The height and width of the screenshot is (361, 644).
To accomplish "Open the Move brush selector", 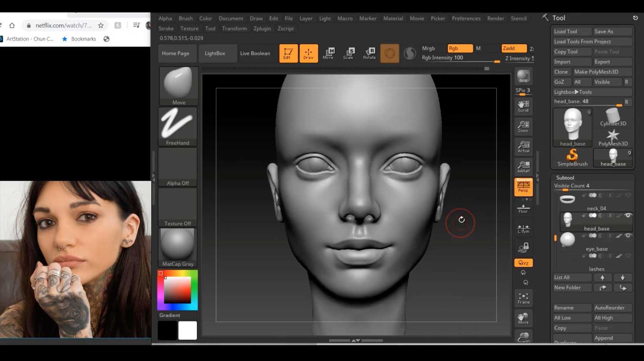I will click(x=178, y=86).
